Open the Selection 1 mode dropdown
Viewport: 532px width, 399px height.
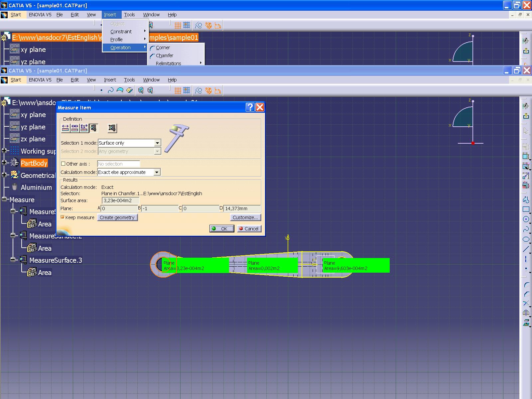coord(158,143)
